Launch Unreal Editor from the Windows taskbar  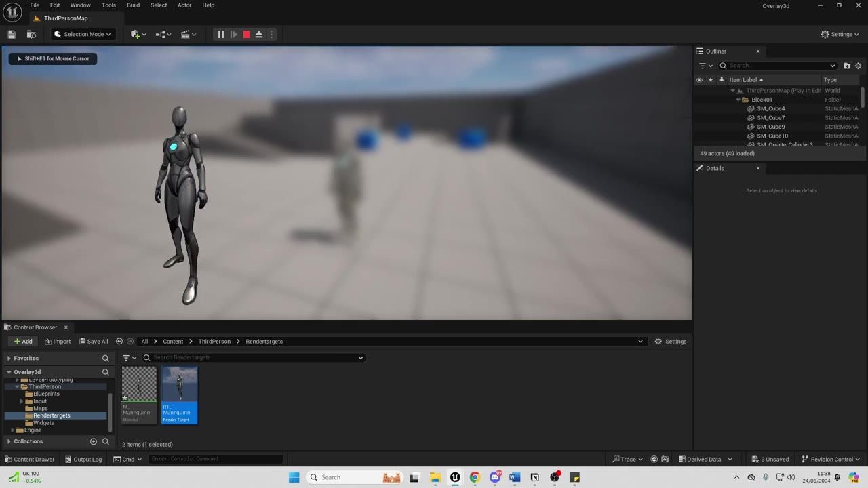(455, 477)
